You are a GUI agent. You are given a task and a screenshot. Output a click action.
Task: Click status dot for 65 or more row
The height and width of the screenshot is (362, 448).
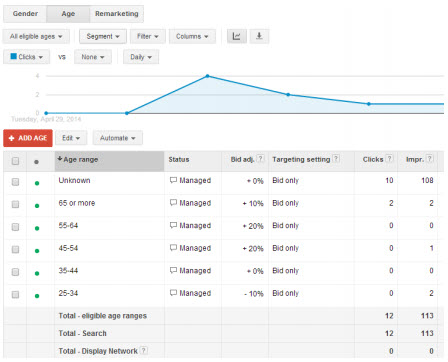[x=37, y=206]
